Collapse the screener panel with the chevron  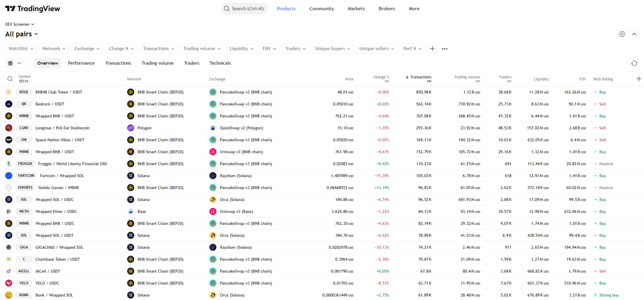coord(634,34)
